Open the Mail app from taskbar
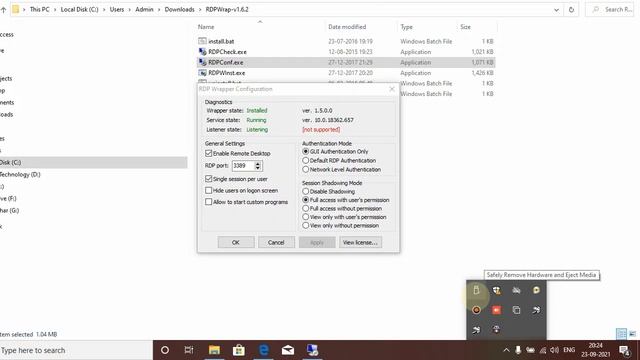 288,350
